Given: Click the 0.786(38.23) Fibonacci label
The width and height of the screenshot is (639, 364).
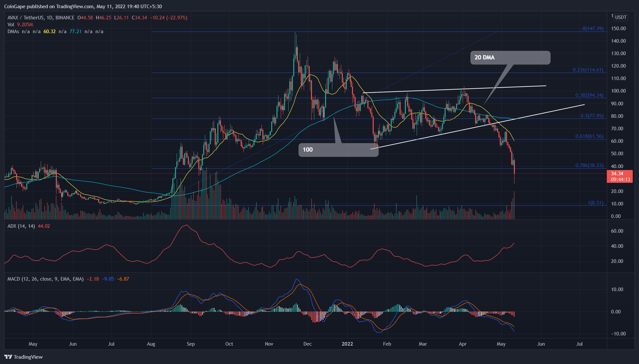Looking at the screenshot, I should (589, 165).
